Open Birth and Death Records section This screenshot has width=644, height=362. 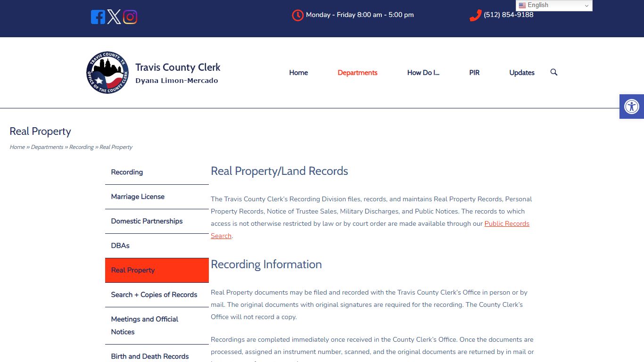(149, 356)
